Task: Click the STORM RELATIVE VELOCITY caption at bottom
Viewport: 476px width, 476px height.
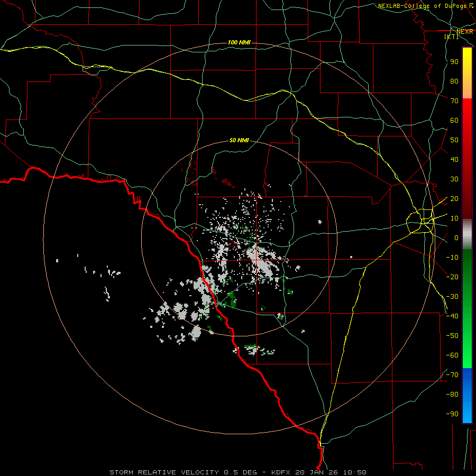Action: [x=237, y=472]
